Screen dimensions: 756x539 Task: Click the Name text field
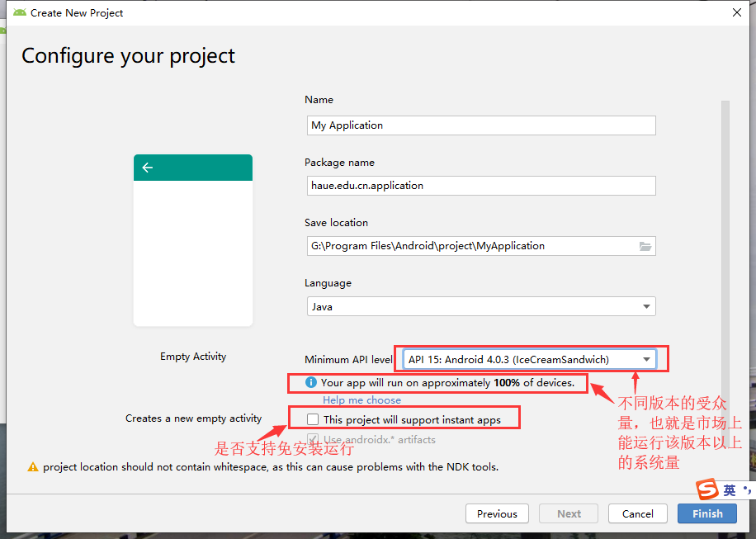pos(481,125)
